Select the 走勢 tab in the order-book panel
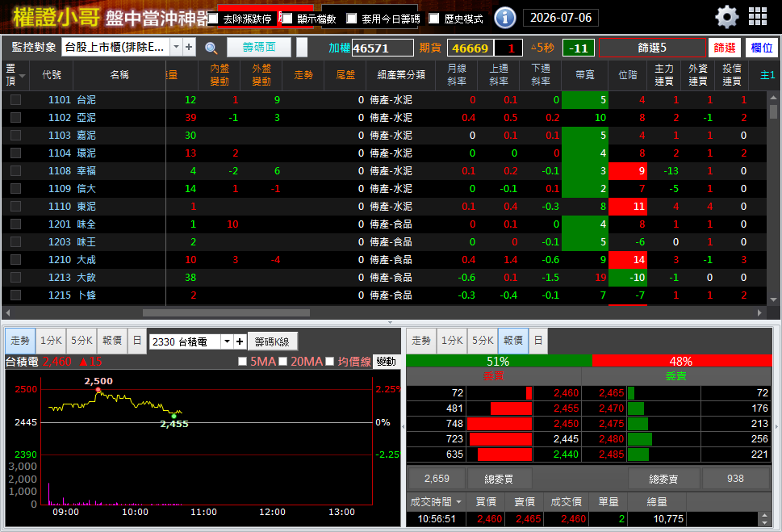 [421, 341]
